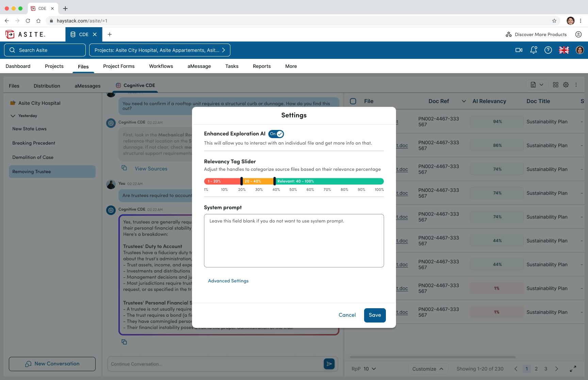Open Reports navigation item
This screenshot has width=588, height=380.
[262, 66]
